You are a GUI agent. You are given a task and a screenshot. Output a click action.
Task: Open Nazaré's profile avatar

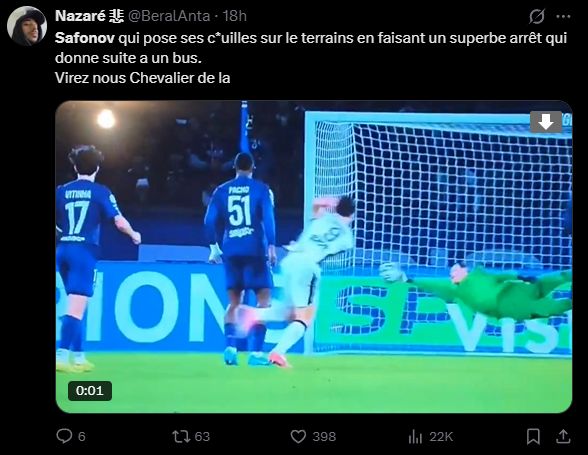tap(27, 26)
